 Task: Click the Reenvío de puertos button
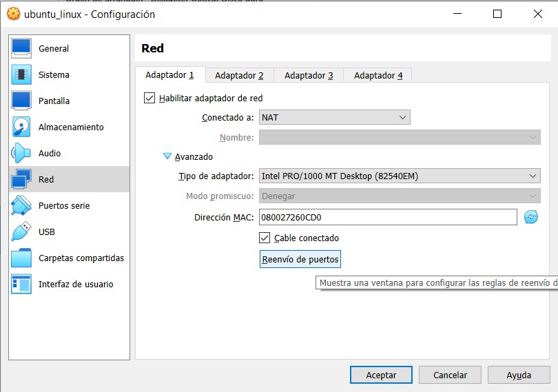[300, 259]
